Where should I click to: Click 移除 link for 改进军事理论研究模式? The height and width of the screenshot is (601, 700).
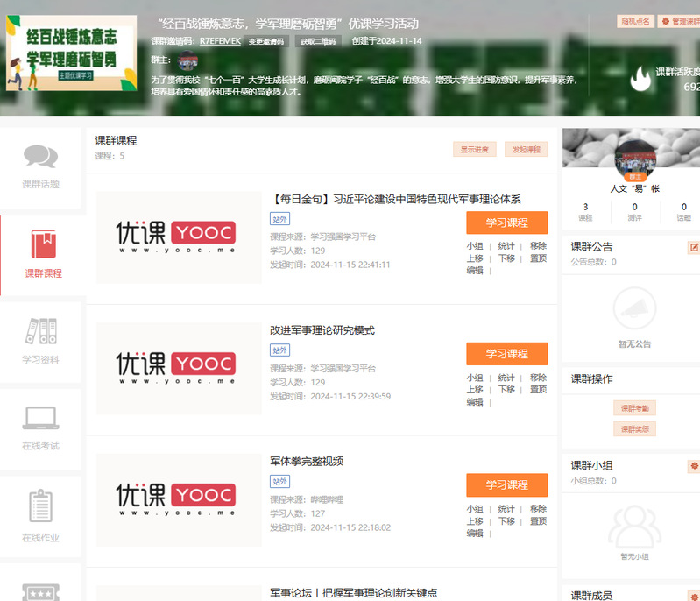539,378
